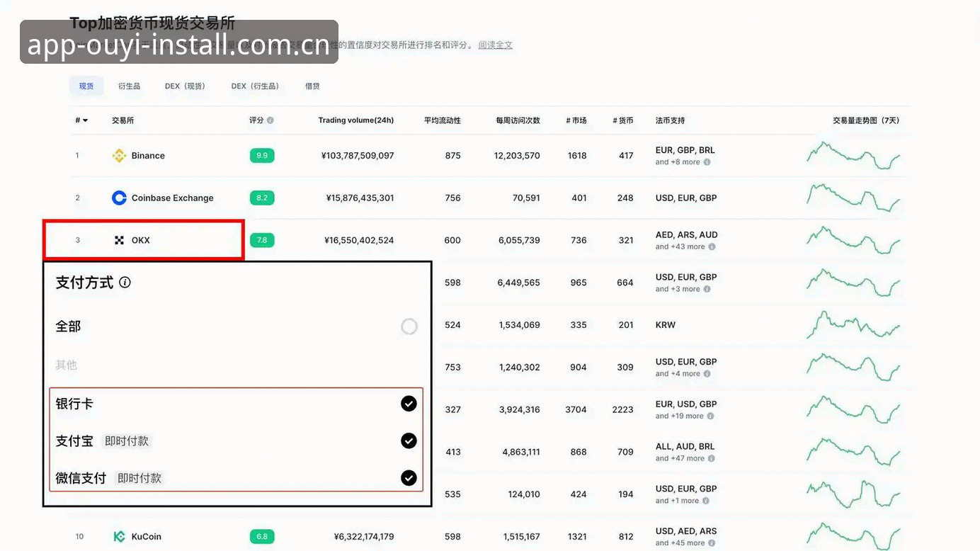Click info icon beside "and +45 more"
Image resolution: width=980 pixels, height=551 pixels.
click(712, 543)
